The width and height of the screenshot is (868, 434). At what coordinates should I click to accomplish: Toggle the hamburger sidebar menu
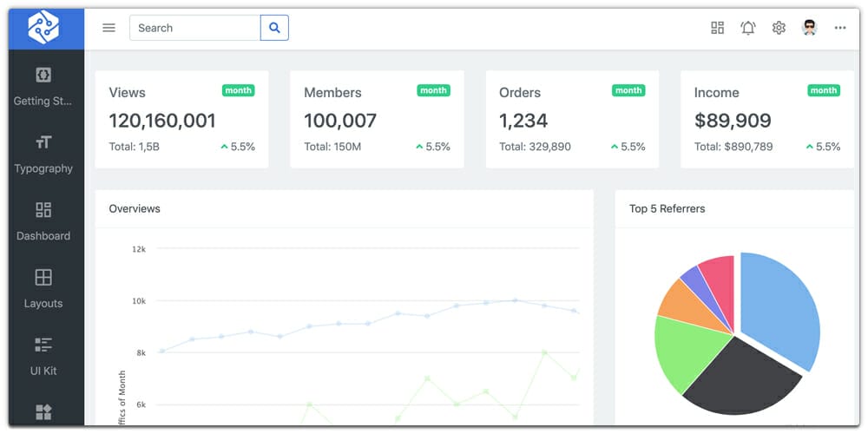(x=108, y=28)
